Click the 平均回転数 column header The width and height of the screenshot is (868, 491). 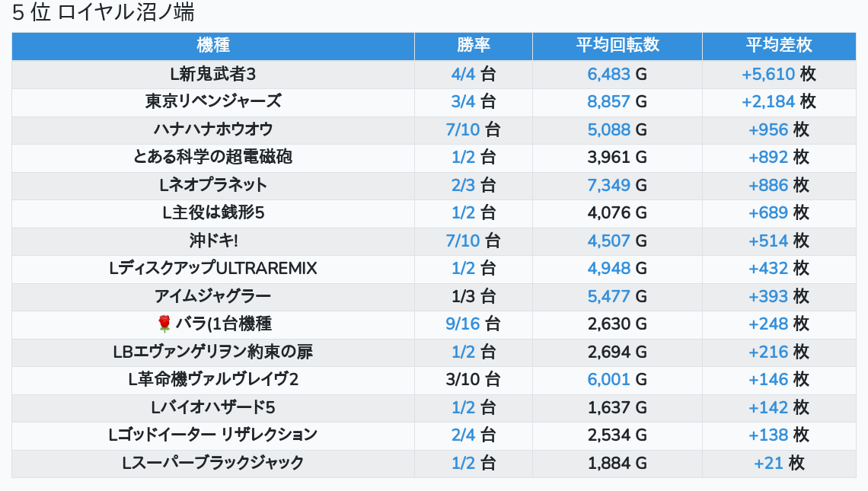point(617,46)
